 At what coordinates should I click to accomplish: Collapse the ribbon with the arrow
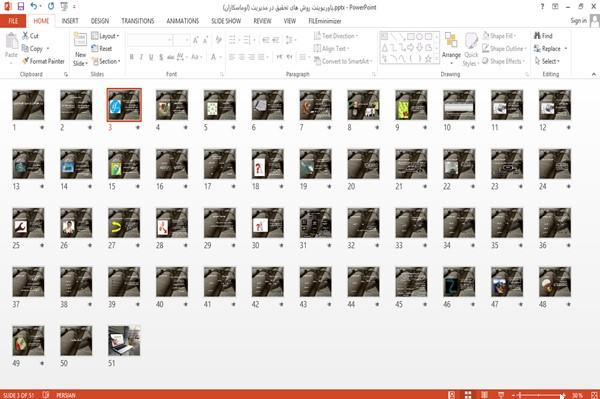(x=593, y=74)
